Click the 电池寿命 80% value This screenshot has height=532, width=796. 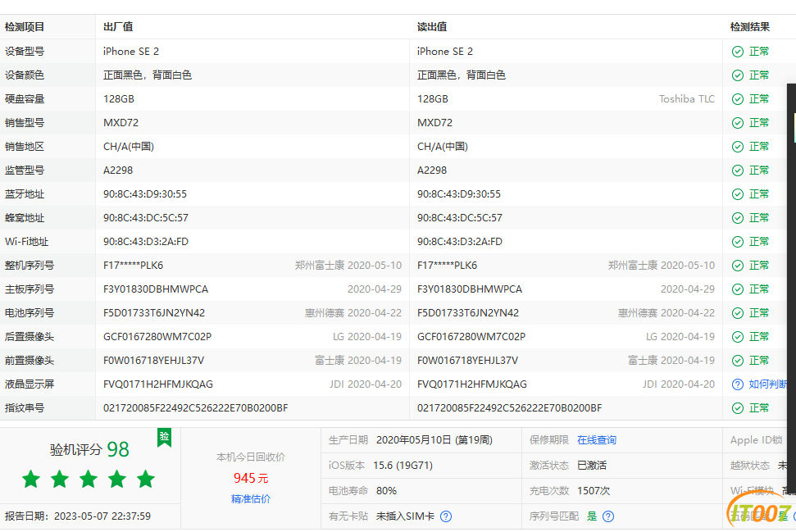click(386, 491)
